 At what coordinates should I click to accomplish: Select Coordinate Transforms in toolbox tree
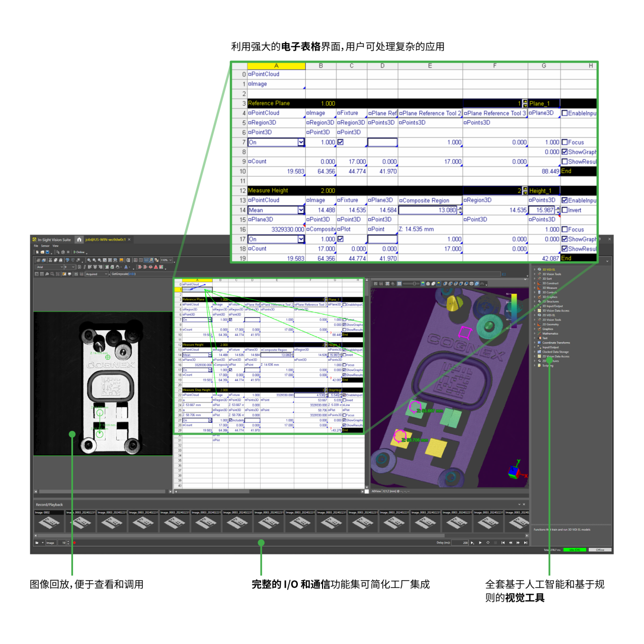pos(556,343)
